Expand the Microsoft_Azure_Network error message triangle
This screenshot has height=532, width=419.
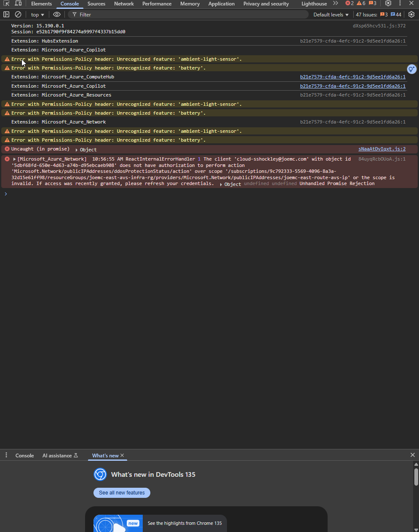coord(15,159)
